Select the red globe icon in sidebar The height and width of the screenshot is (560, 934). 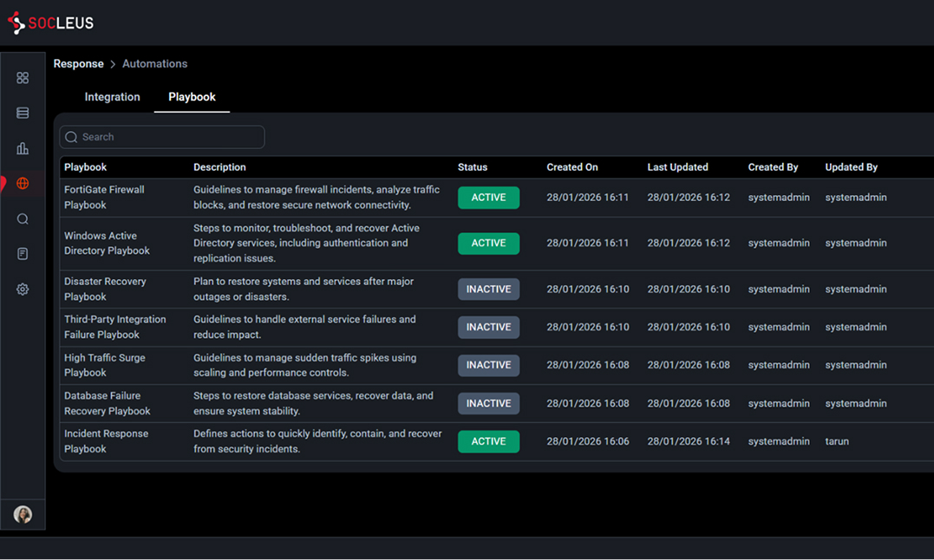click(x=23, y=184)
